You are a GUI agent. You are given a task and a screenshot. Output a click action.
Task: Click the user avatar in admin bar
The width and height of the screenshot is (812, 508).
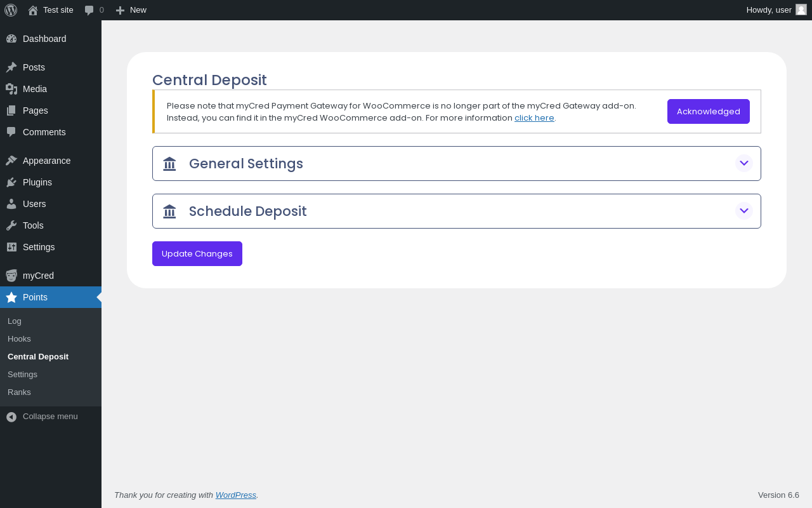pos(801,10)
